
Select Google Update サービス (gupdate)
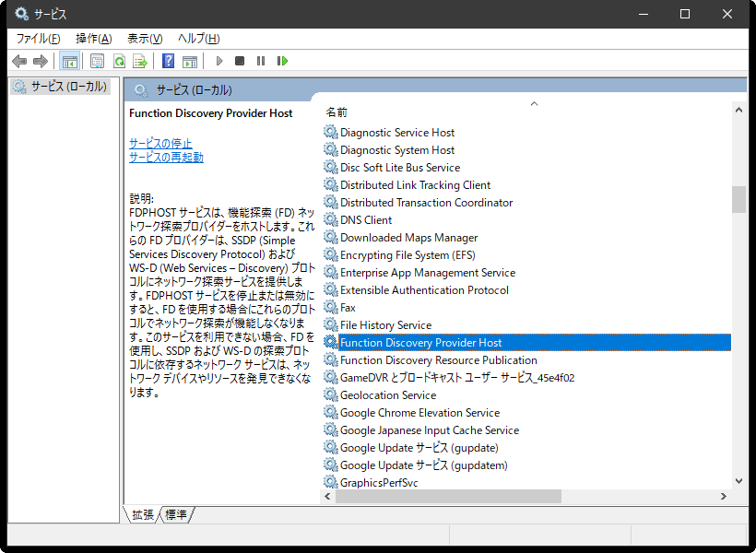(419, 447)
